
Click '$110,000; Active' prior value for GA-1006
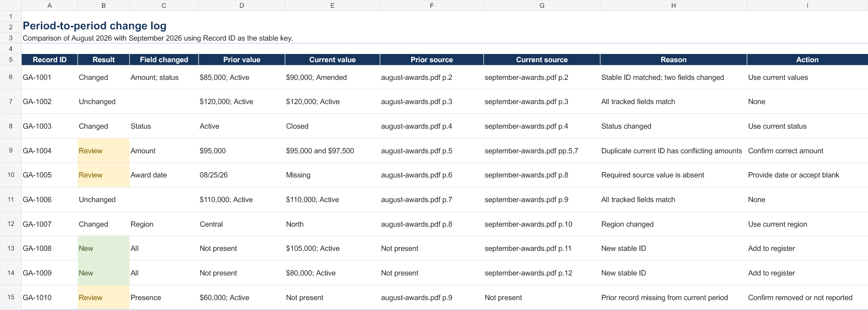tap(242, 199)
